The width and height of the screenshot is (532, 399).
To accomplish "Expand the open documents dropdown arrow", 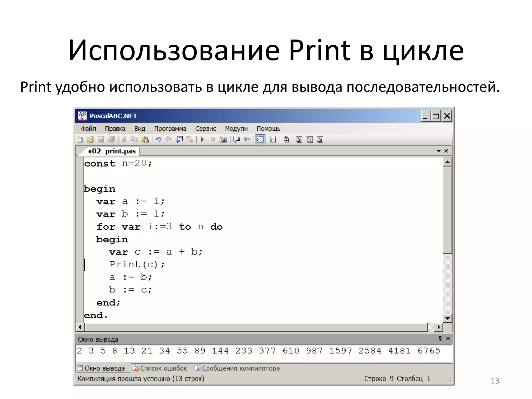I will (x=439, y=151).
